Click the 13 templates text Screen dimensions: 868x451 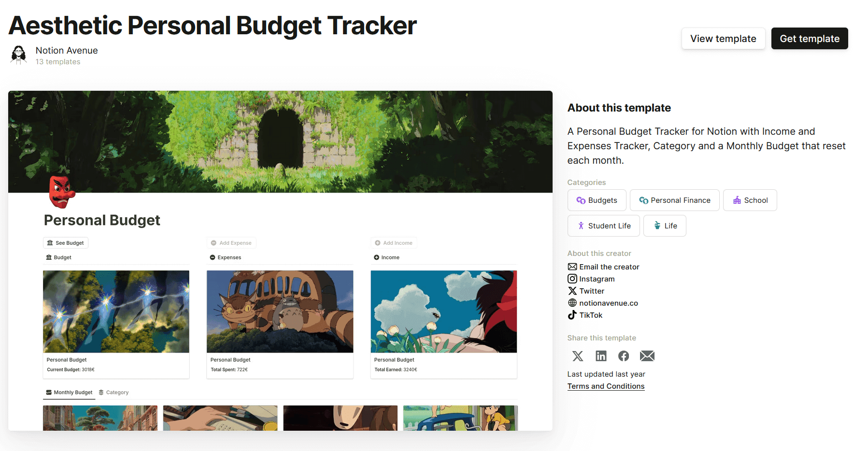coord(57,62)
